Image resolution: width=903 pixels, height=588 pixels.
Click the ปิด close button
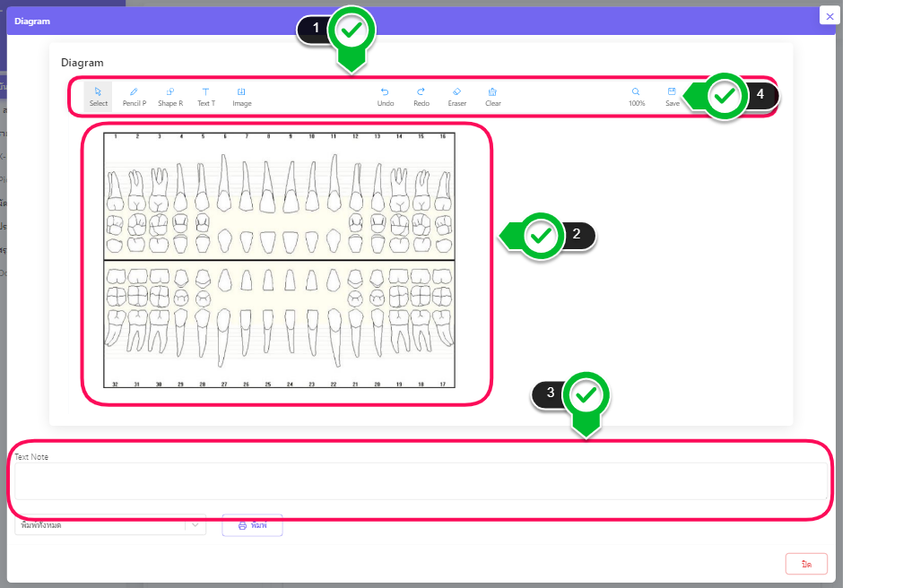[x=806, y=564]
